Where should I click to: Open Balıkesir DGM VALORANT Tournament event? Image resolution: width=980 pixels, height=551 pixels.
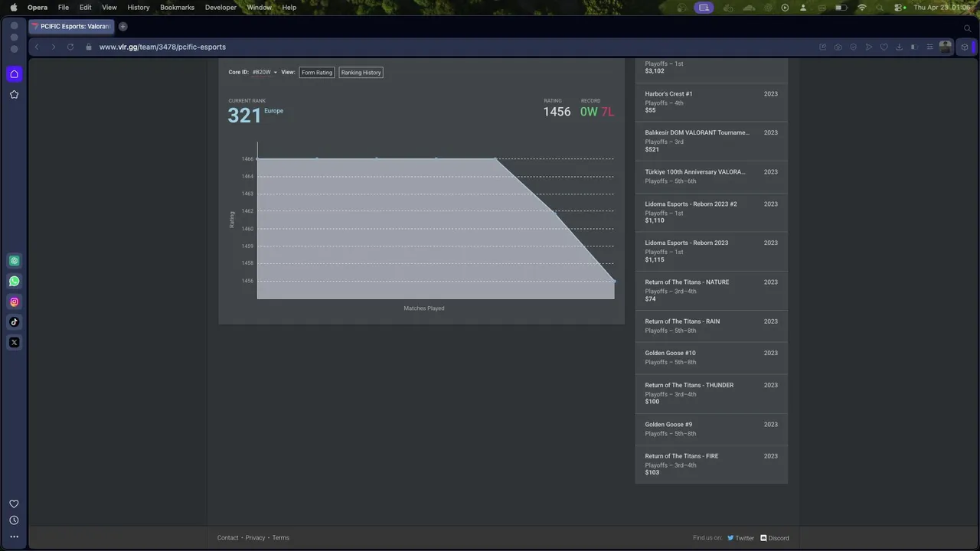(711, 141)
